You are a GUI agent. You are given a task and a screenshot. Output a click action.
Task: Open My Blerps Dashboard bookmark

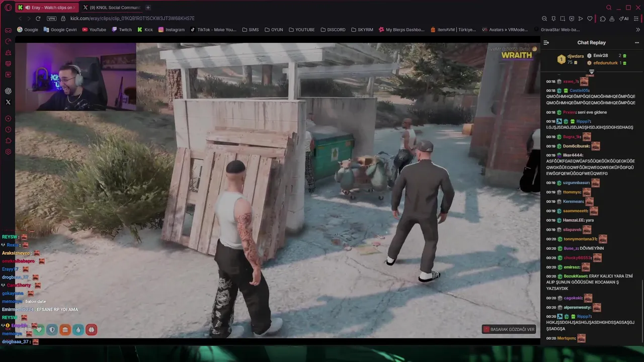pyautogui.click(x=401, y=30)
